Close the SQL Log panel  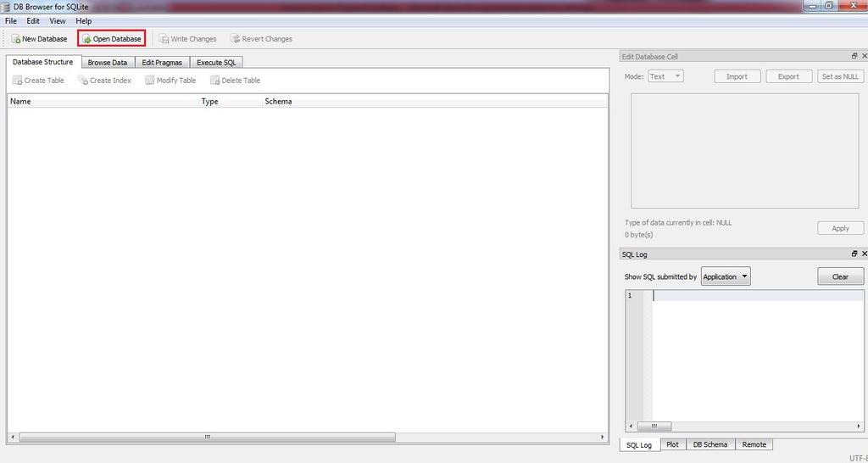[x=864, y=254]
